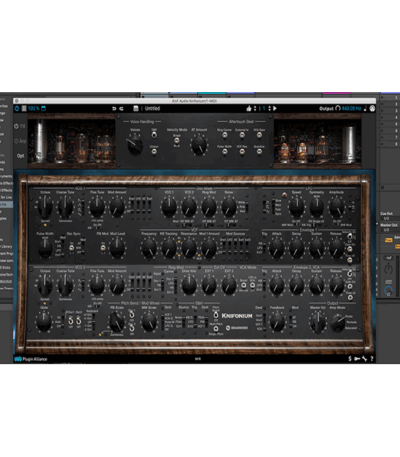Click the PB-Scale knob

pyautogui.click(x=117, y=322)
